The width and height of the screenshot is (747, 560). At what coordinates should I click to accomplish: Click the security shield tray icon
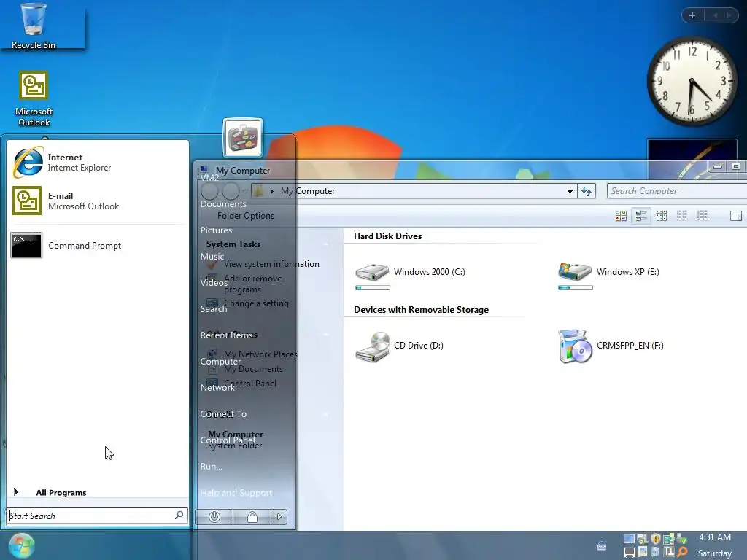(x=656, y=539)
